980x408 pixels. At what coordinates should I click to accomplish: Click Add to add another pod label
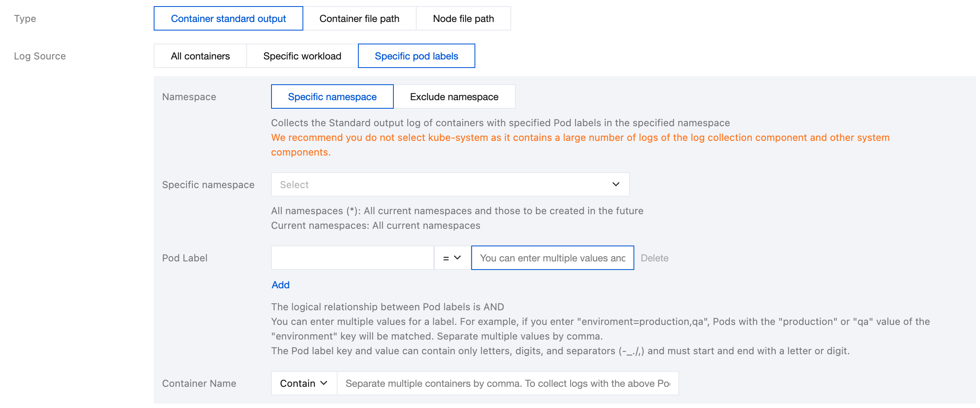coord(280,285)
